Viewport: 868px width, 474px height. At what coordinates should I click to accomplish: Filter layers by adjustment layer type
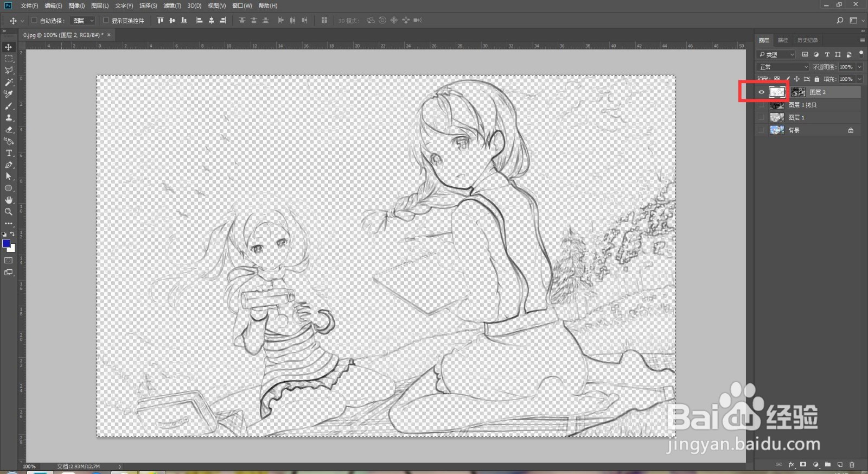point(816,54)
